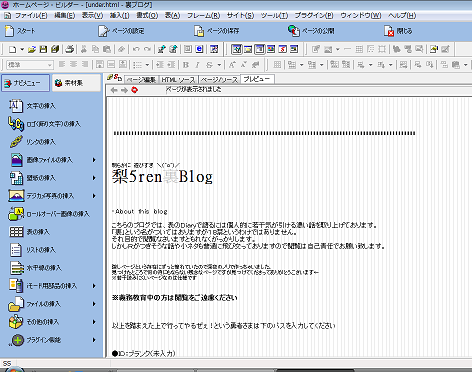Click the page transfer upload icon
The image size is (472, 372).
(162, 49)
